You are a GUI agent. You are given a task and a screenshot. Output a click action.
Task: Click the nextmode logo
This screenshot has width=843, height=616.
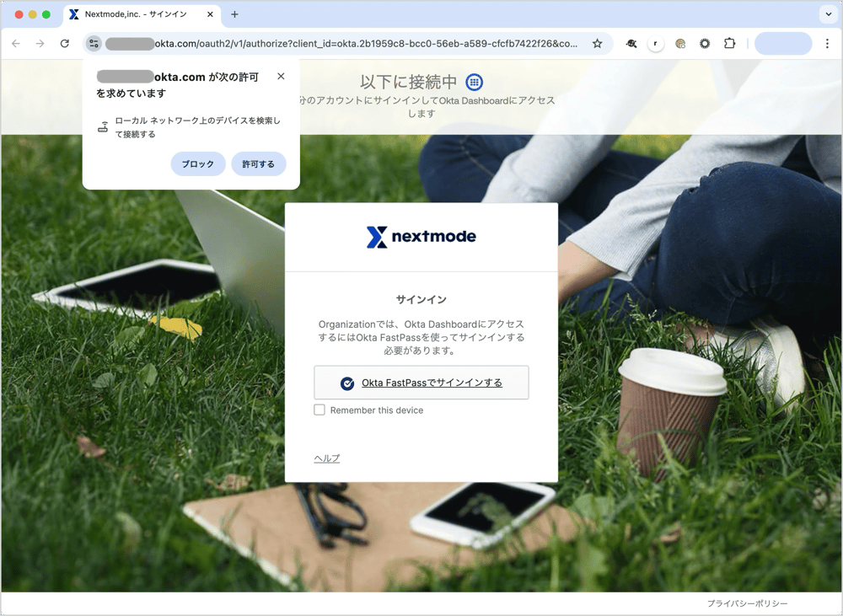point(421,237)
